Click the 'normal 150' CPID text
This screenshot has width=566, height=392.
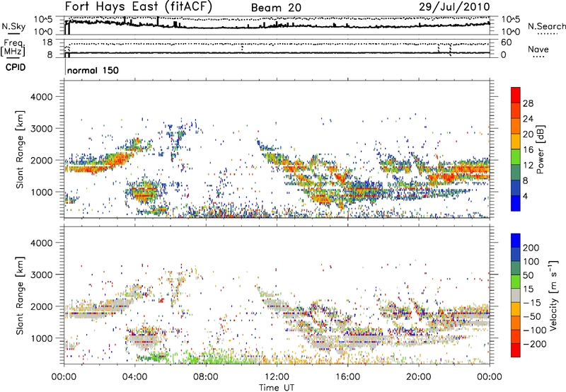pyautogui.click(x=93, y=70)
